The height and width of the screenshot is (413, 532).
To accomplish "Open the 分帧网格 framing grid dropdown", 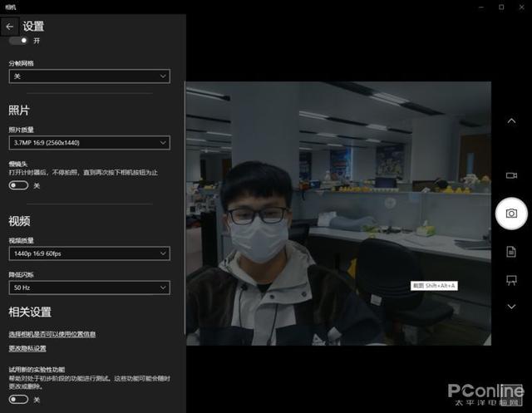I will (89, 76).
